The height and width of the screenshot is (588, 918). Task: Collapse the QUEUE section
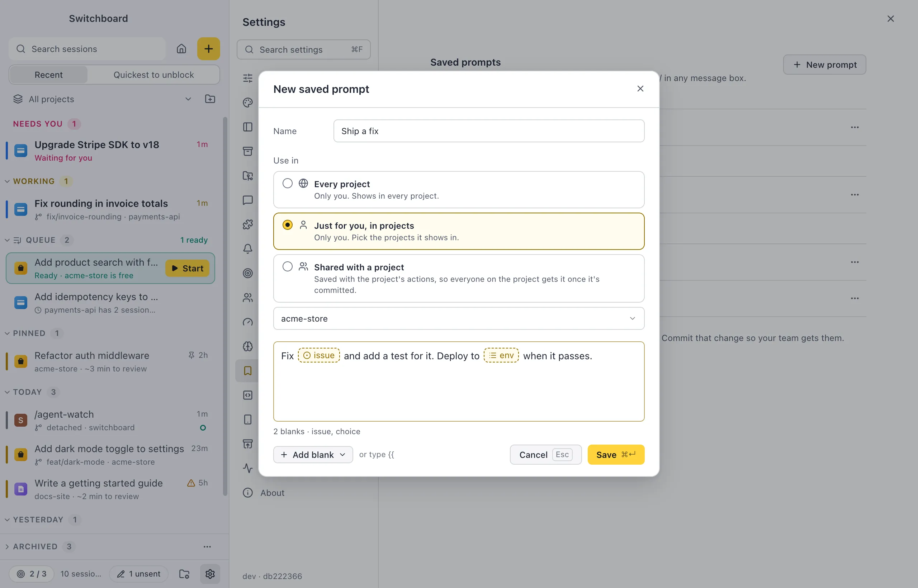point(7,240)
